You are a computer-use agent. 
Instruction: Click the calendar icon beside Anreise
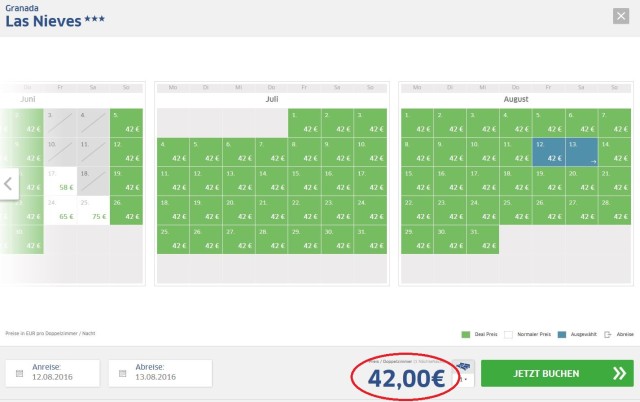(20, 373)
